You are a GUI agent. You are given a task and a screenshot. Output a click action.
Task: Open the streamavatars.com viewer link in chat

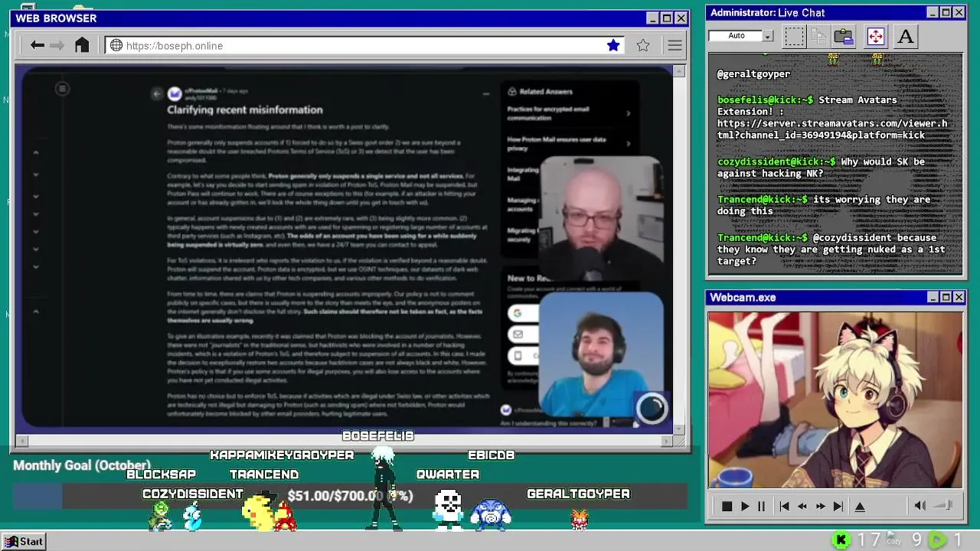tap(832, 129)
